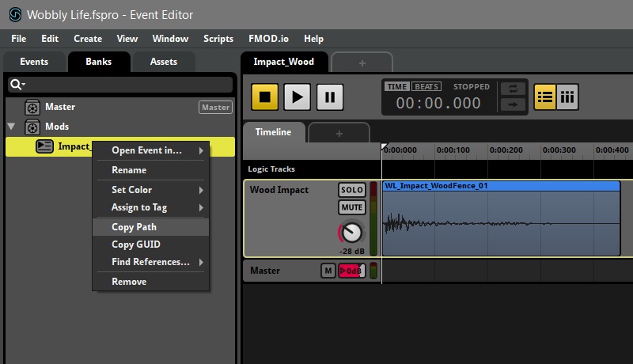Click the banks search input field
Viewport: 633px width, 364px height.
120,85
